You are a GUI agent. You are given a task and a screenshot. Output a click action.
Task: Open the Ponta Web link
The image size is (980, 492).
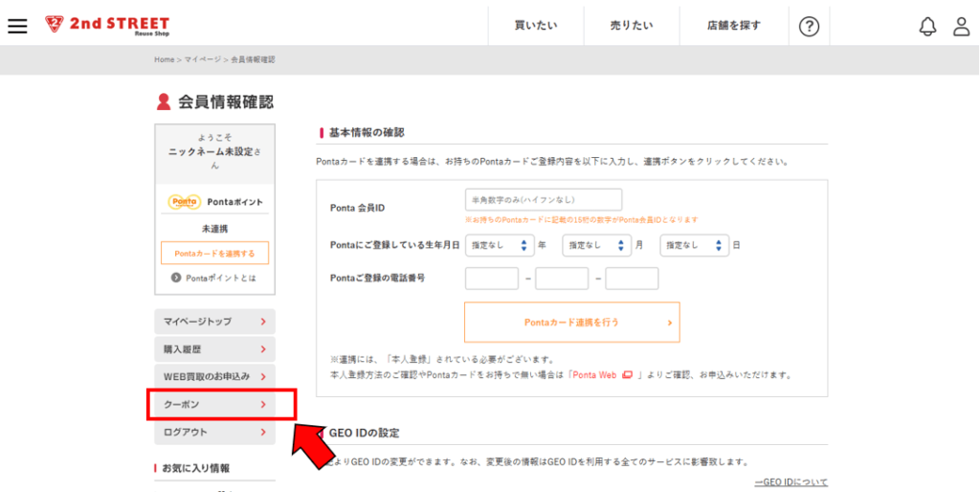pos(594,375)
